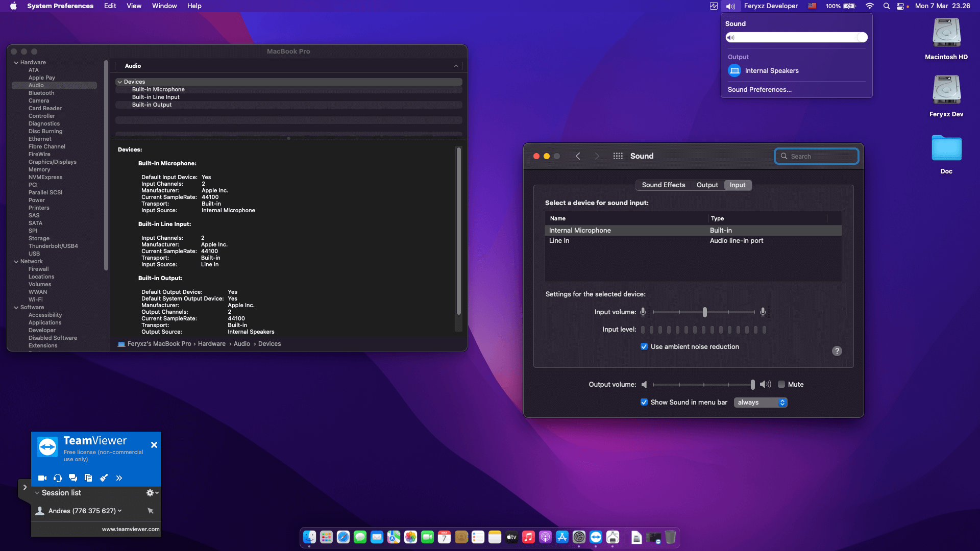Open the Edit menu
Image resolution: width=980 pixels, height=551 pixels.
pos(110,6)
